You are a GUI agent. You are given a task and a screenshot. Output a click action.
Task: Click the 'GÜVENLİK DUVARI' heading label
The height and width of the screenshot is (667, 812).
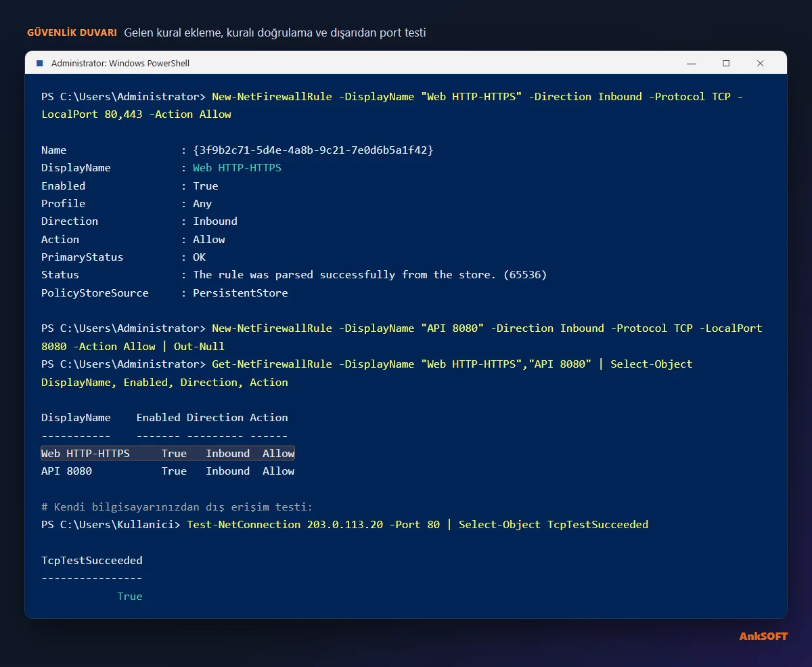tap(72, 33)
